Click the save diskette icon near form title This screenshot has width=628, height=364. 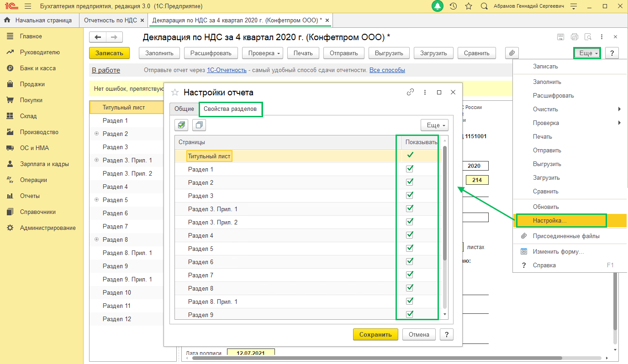click(561, 37)
